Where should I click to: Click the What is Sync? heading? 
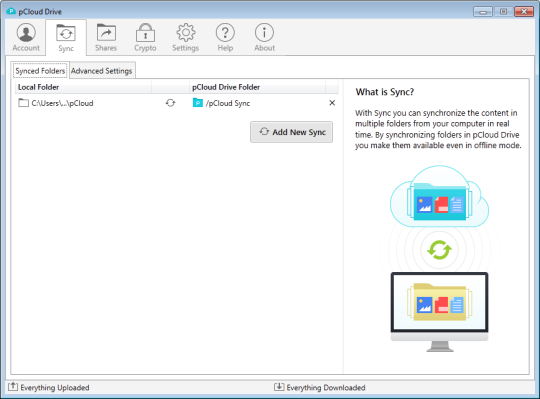385,92
